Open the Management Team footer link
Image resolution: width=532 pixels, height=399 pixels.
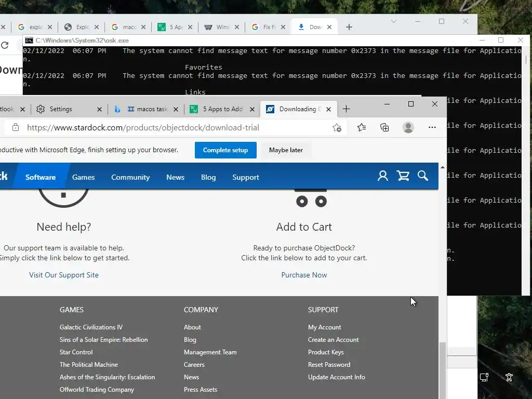210,352
